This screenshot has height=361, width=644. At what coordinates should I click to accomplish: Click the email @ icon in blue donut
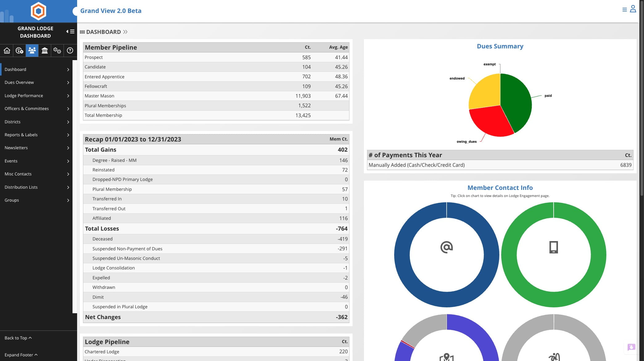(x=446, y=247)
